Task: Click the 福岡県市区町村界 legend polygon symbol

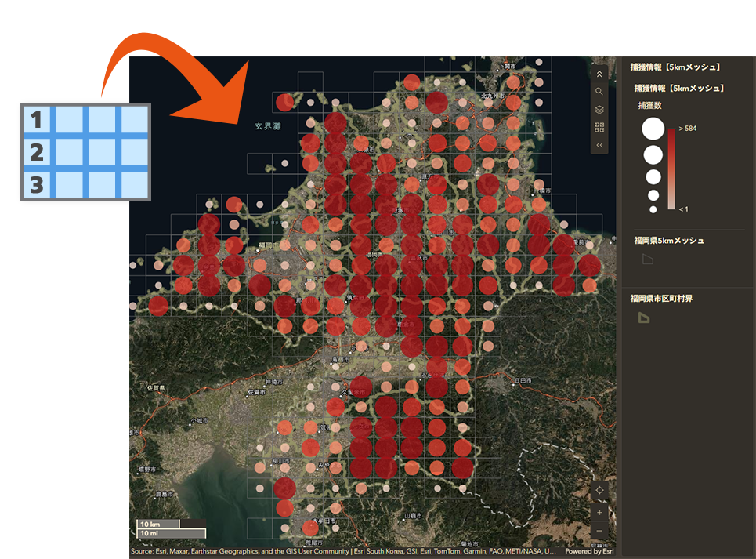Action: click(x=643, y=317)
